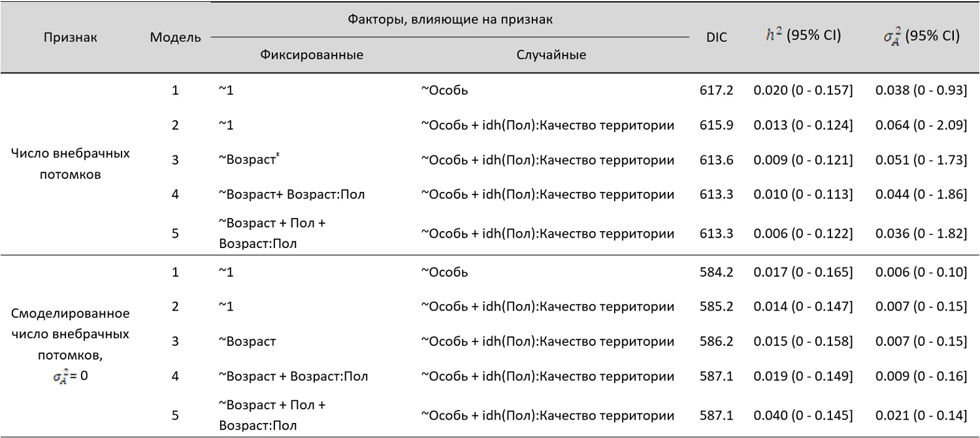
Task: Click the h² (95% CI) column header
Action: pyautogui.click(x=803, y=36)
